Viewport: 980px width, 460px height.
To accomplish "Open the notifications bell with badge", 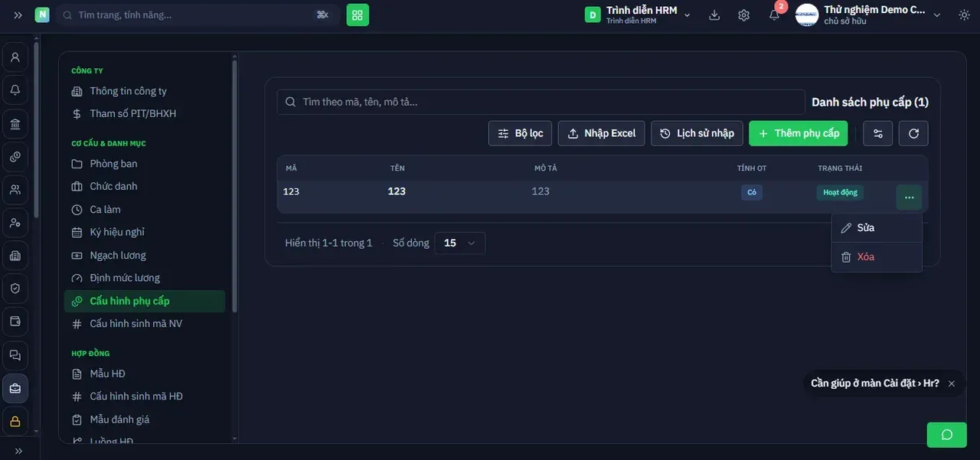I will 775,14.
